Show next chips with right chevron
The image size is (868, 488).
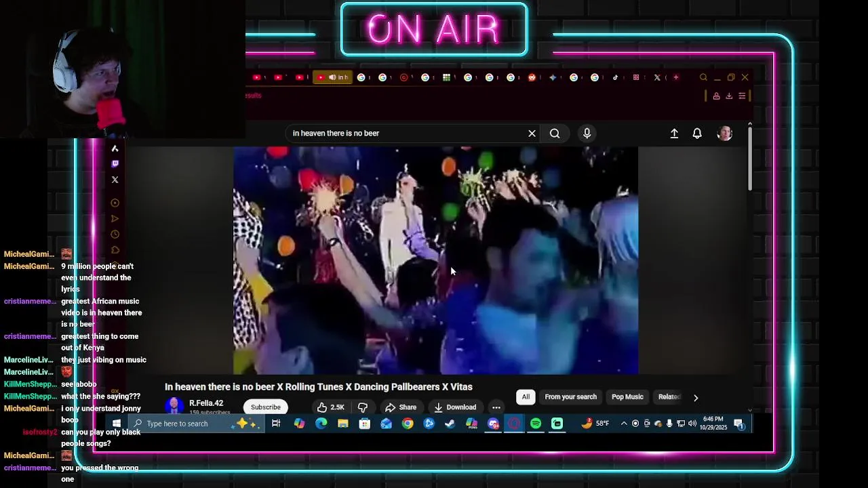tap(696, 398)
